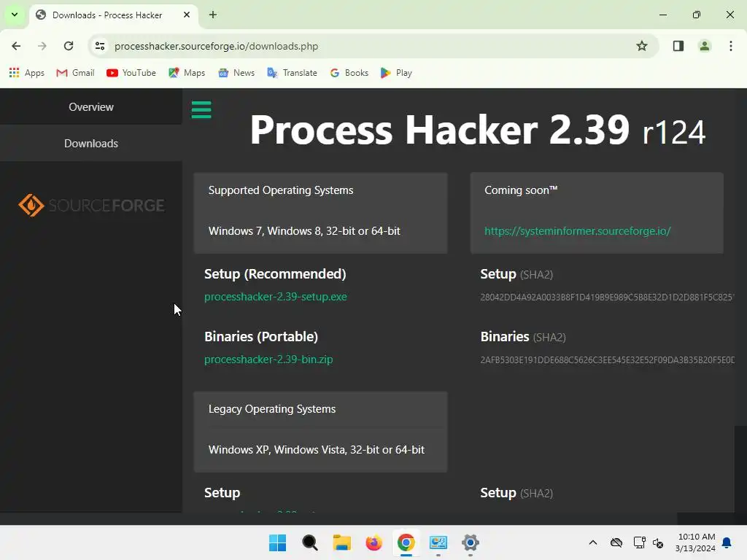Reload the Process Hacker downloads page

pyautogui.click(x=69, y=46)
